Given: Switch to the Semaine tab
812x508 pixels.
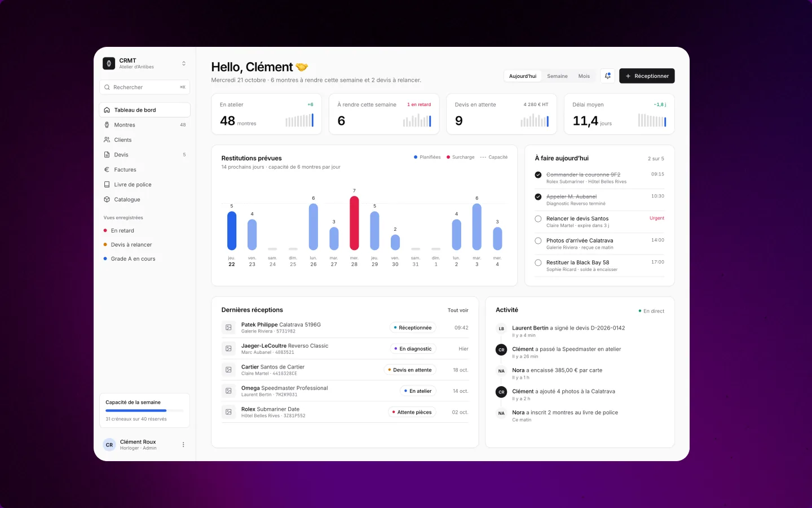Looking at the screenshot, I should click(557, 76).
